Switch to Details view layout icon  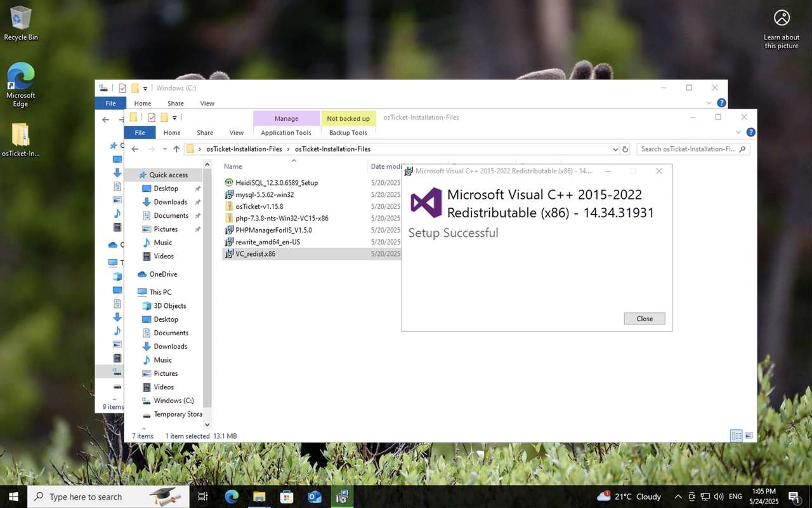coord(737,436)
